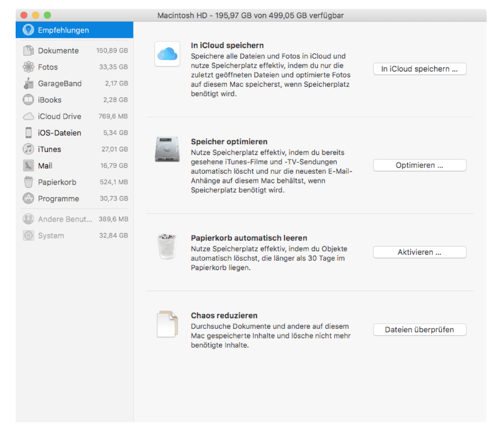Click the Andere Benutzer people icon
The image size is (504, 430).
click(x=28, y=219)
